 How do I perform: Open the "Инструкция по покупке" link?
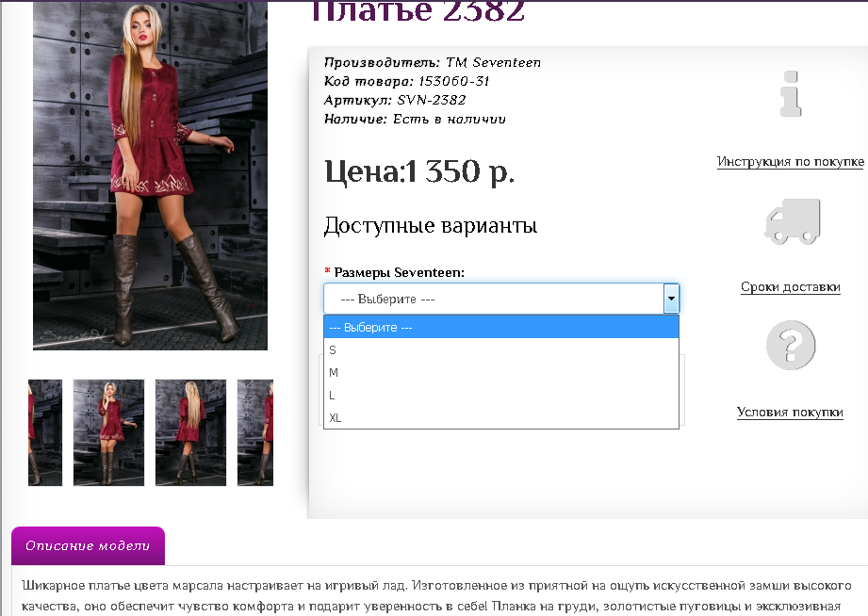point(790,161)
